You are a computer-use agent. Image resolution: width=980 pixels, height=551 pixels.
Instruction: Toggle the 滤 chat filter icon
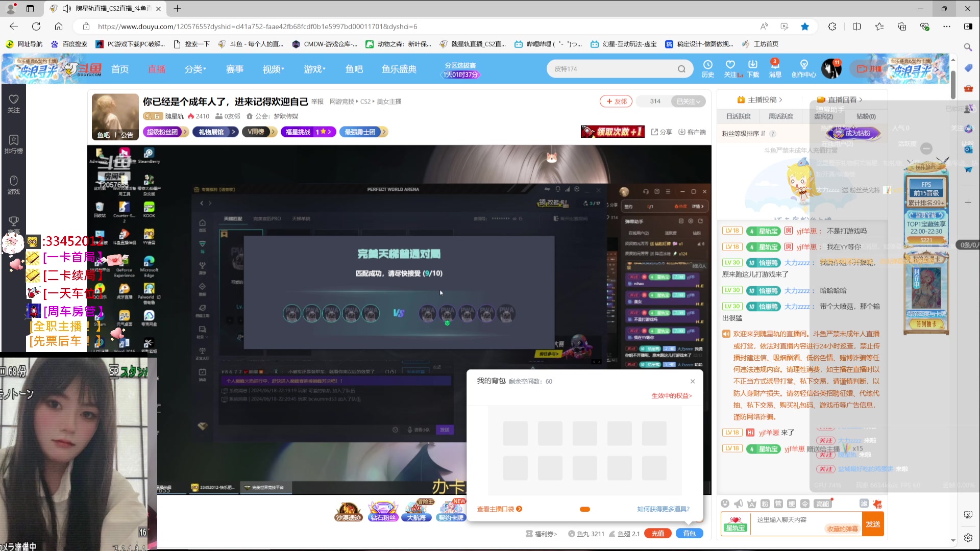pos(864,504)
